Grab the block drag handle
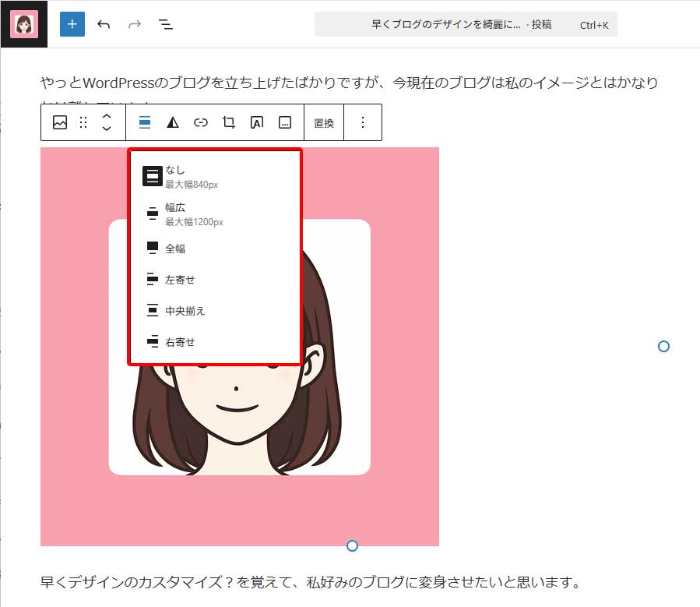700x607 pixels. [83, 122]
